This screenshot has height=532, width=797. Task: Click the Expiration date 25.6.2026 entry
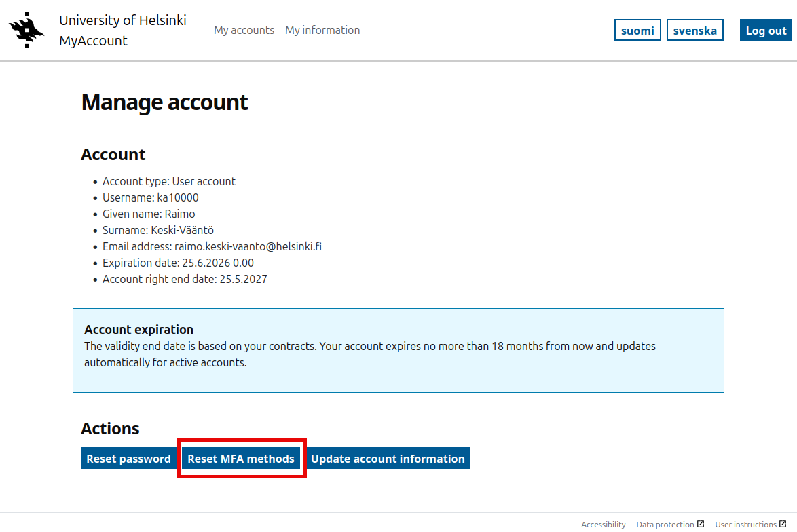click(178, 263)
